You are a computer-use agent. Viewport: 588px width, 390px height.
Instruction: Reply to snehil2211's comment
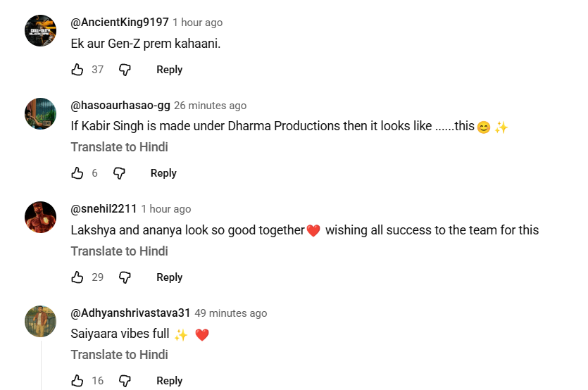point(169,277)
